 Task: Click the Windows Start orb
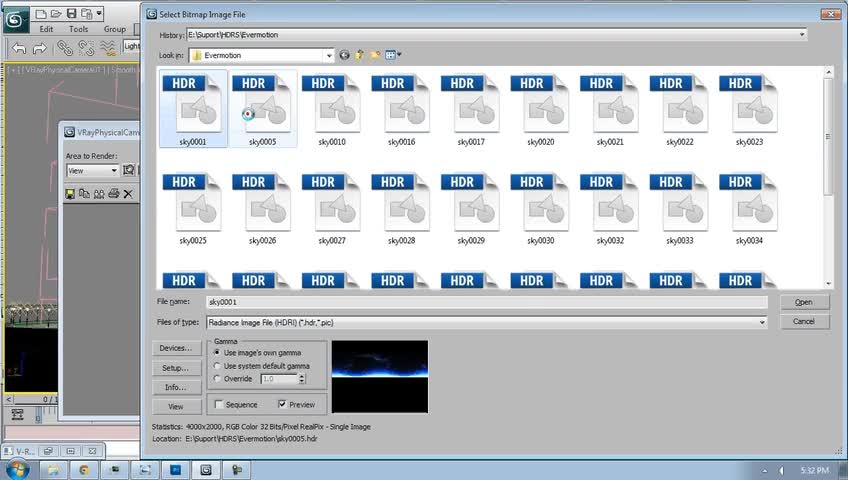17,469
